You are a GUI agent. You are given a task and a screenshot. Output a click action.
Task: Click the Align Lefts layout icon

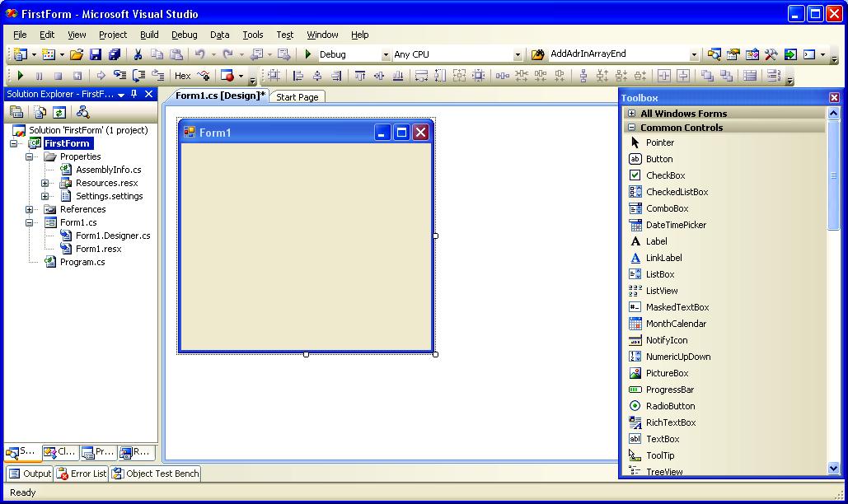click(298, 76)
